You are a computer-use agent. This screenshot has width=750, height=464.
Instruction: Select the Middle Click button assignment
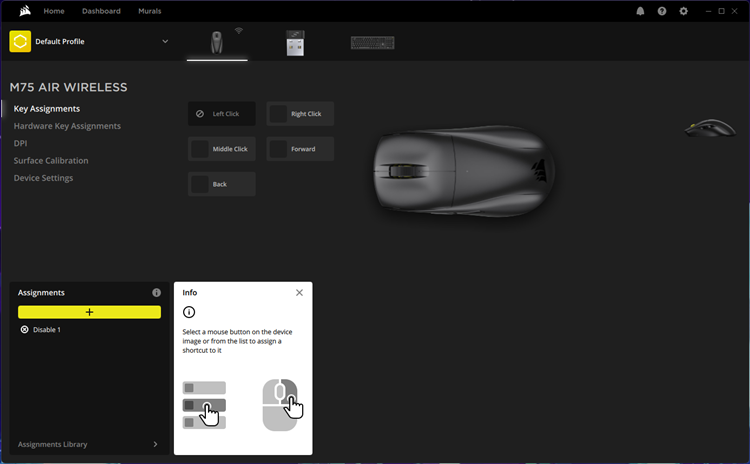pyautogui.click(x=221, y=149)
